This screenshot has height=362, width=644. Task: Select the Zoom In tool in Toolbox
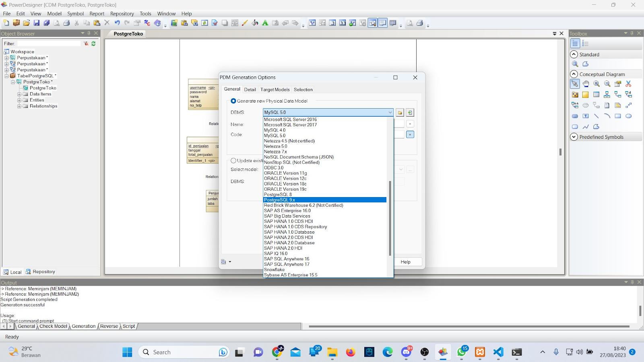pos(597,84)
